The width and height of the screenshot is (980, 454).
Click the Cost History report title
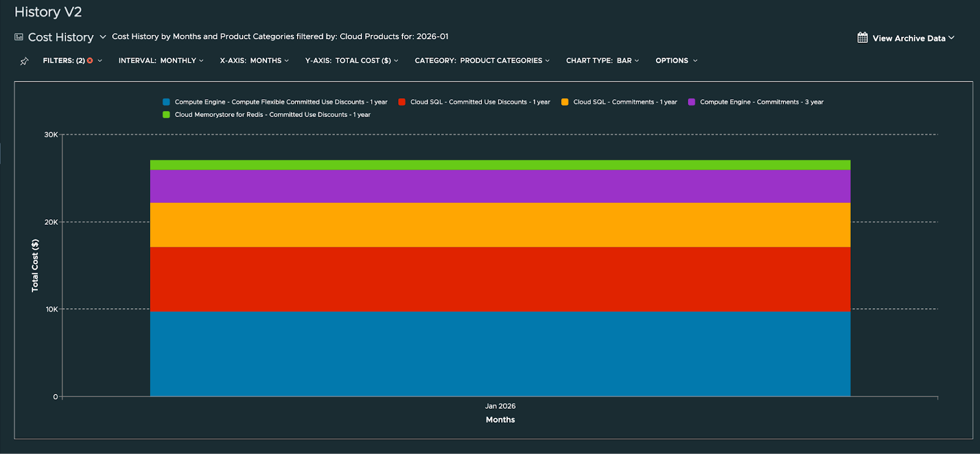pyautogui.click(x=61, y=37)
